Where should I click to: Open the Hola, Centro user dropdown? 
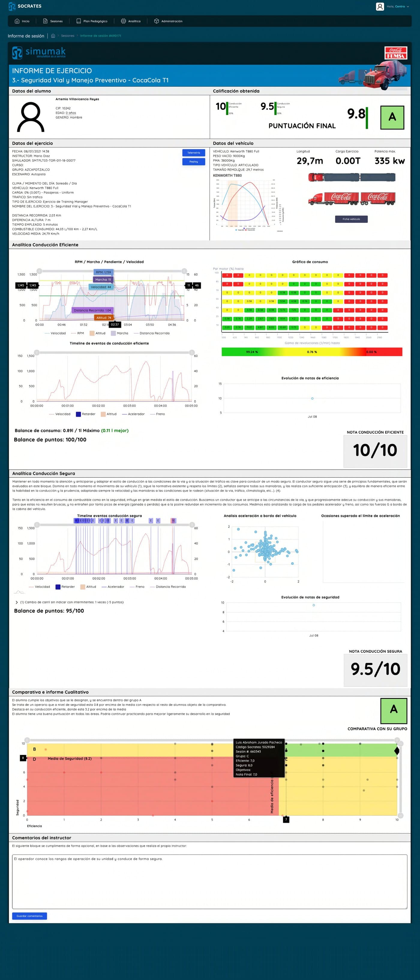tap(398, 7)
